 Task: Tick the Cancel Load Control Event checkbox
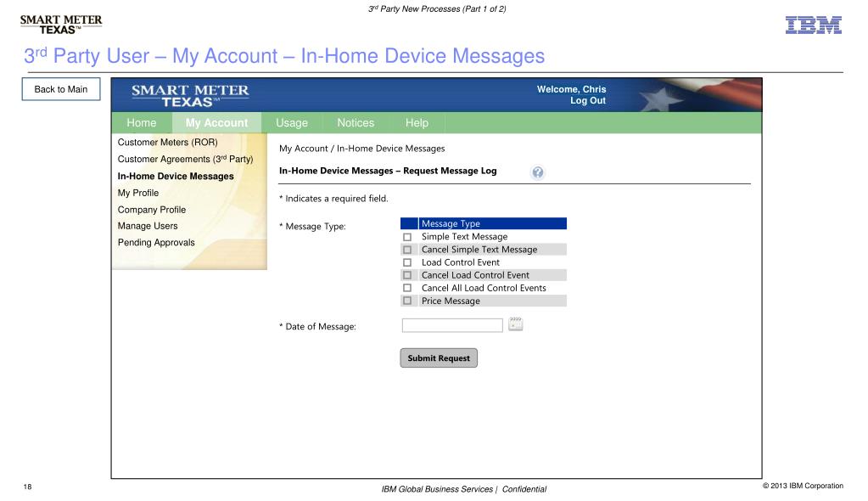point(407,275)
